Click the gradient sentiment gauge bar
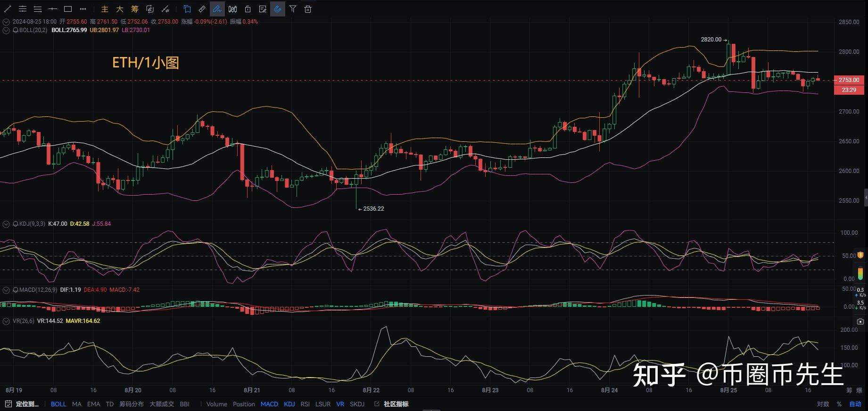868x411 pixels. [x=860, y=273]
